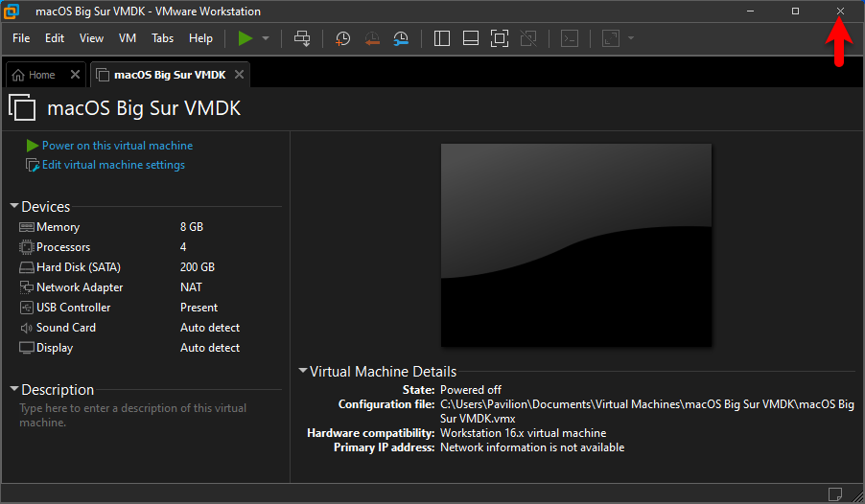Click the full screen mode icon

point(500,38)
